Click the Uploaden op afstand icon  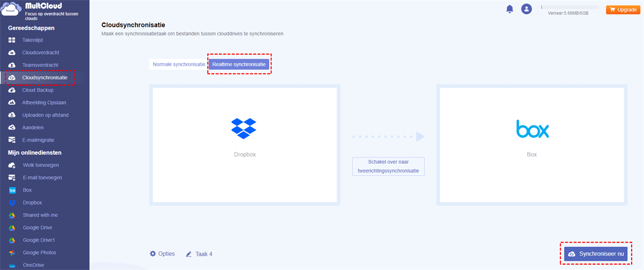[12, 115]
